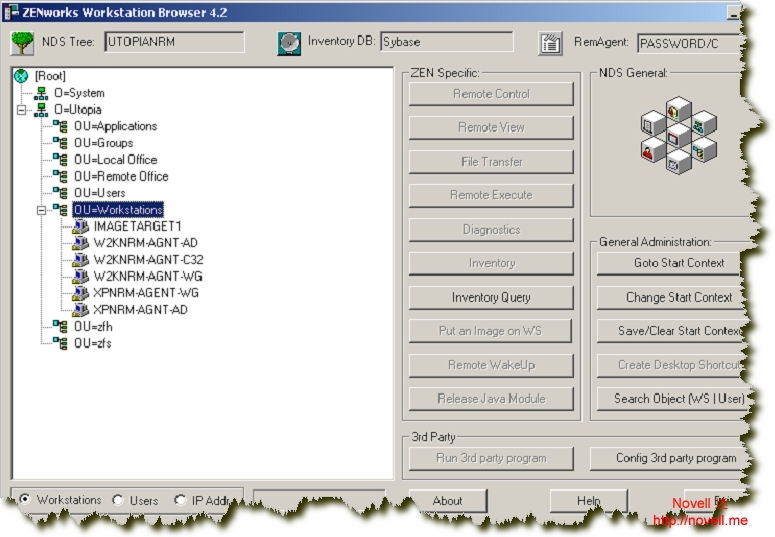The height and width of the screenshot is (537, 775).
Task: Click the Diagnostics button
Action: tap(491, 229)
